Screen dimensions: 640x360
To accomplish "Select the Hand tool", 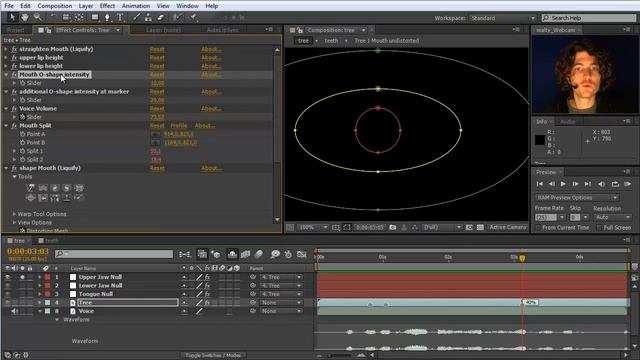I will tap(25, 17).
